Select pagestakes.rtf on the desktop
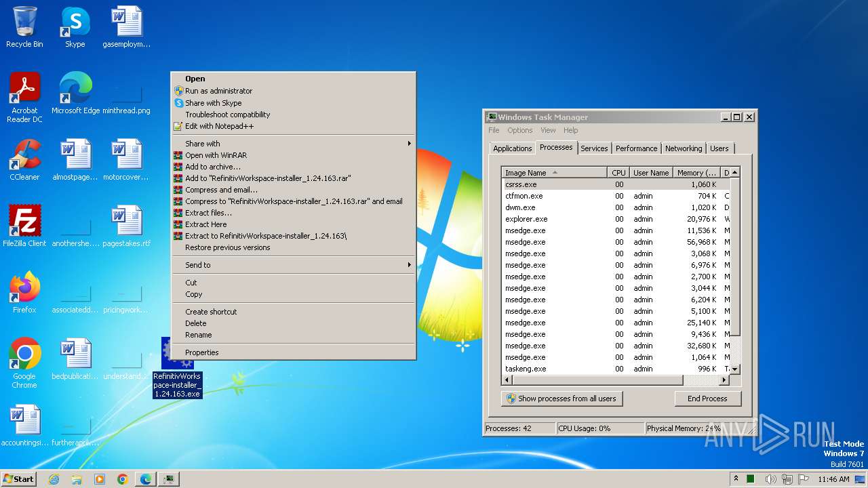Viewport: 868px width, 488px height. tap(126, 227)
